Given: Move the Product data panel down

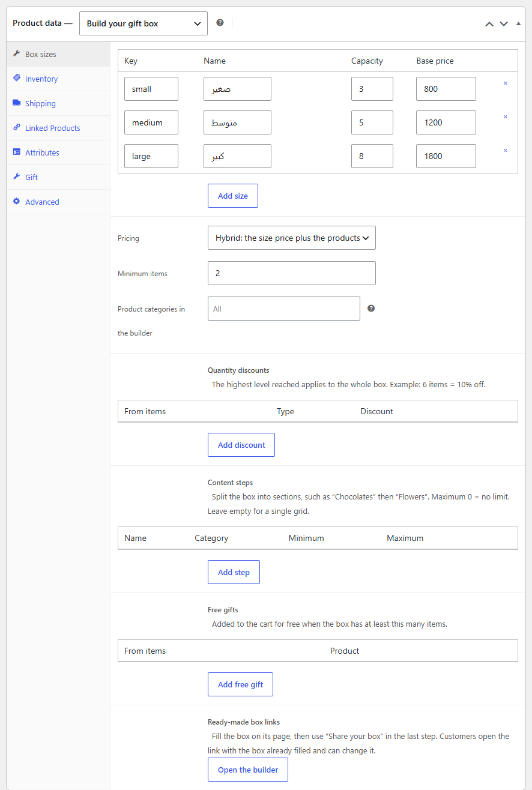Looking at the screenshot, I should pos(504,24).
